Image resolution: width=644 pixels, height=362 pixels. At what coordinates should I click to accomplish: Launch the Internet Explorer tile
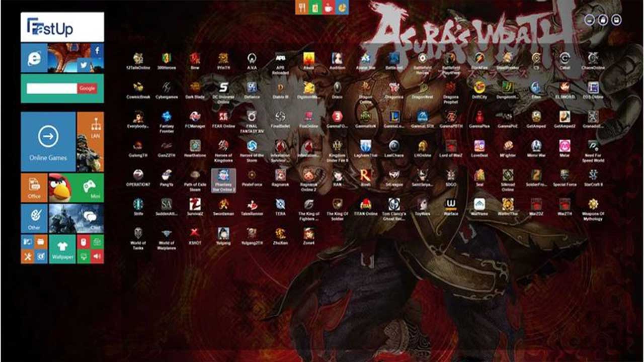(34, 58)
